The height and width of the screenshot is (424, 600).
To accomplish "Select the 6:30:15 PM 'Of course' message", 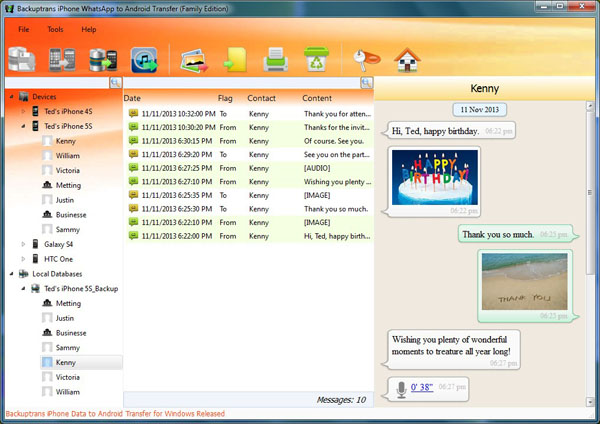I will 250,141.
